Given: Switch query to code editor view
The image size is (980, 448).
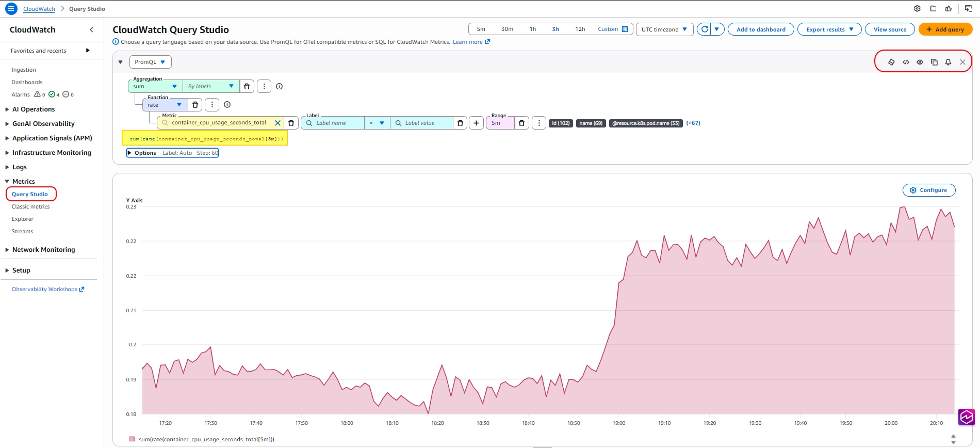Looking at the screenshot, I should coord(906,62).
